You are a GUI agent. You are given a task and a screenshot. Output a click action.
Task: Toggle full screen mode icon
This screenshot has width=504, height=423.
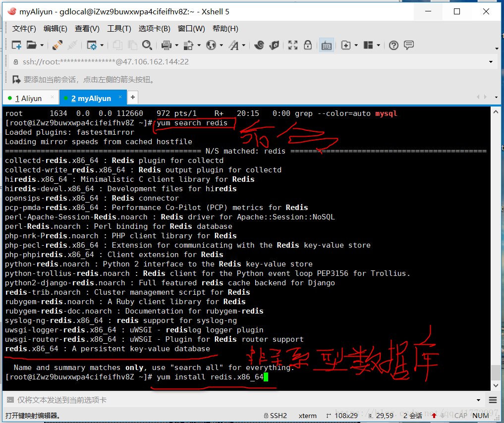point(293,45)
